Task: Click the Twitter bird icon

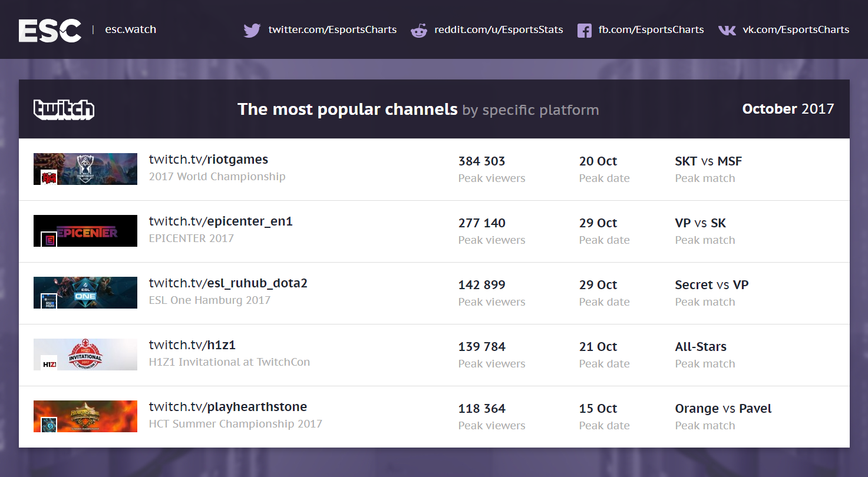Action: point(252,30)
